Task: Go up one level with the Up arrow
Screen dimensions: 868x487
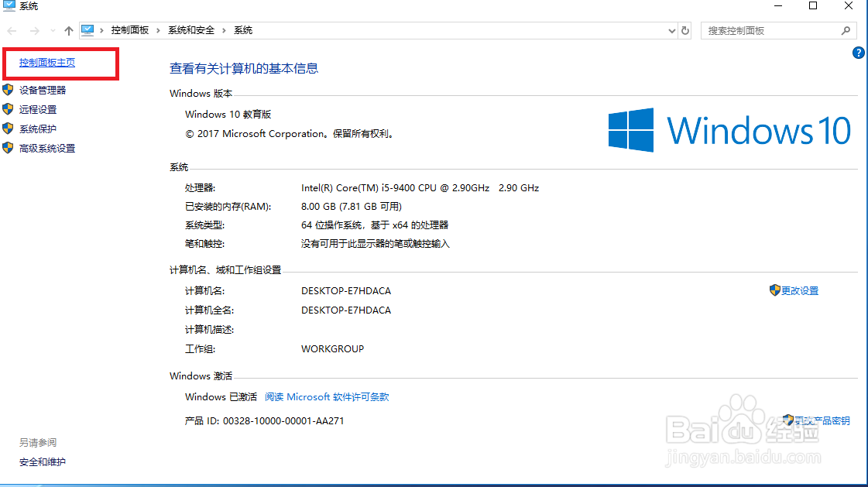Action: pos(69,31)
